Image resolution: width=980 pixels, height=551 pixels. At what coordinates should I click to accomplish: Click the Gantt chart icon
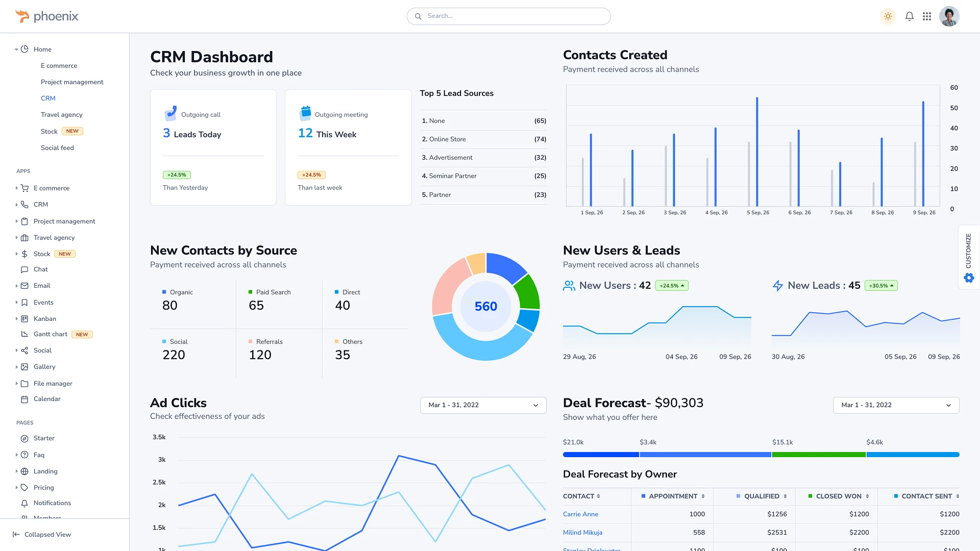pyautogui.click(x=24, y=334)
